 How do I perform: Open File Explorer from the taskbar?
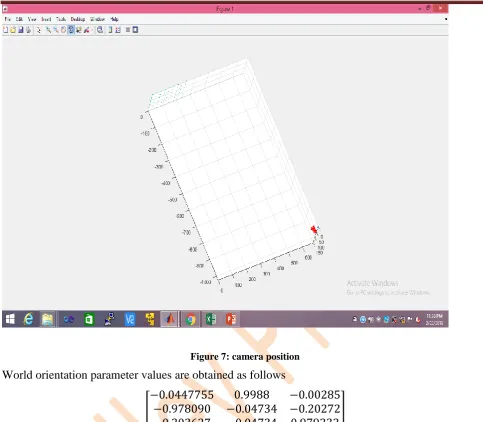click(x=48, y=319)
